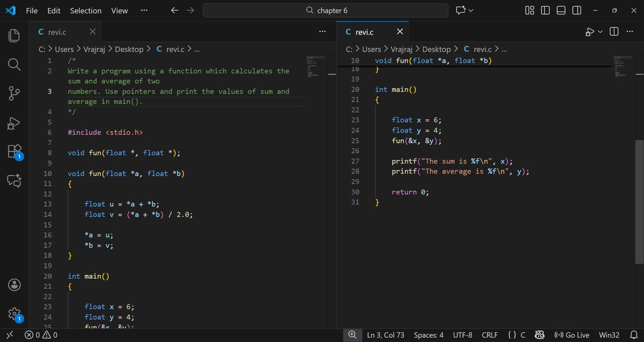Click Ln 3, Col 73 cursor position
The height and width of the screenshot is (342, 644).
tap(385, 335)
